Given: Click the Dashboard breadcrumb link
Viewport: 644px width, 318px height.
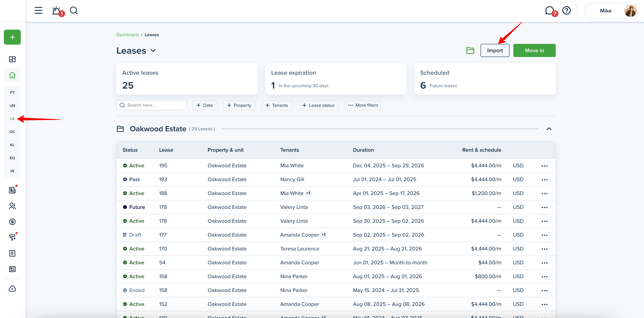Looking at the screenshot, I should [x=127, y=35].
